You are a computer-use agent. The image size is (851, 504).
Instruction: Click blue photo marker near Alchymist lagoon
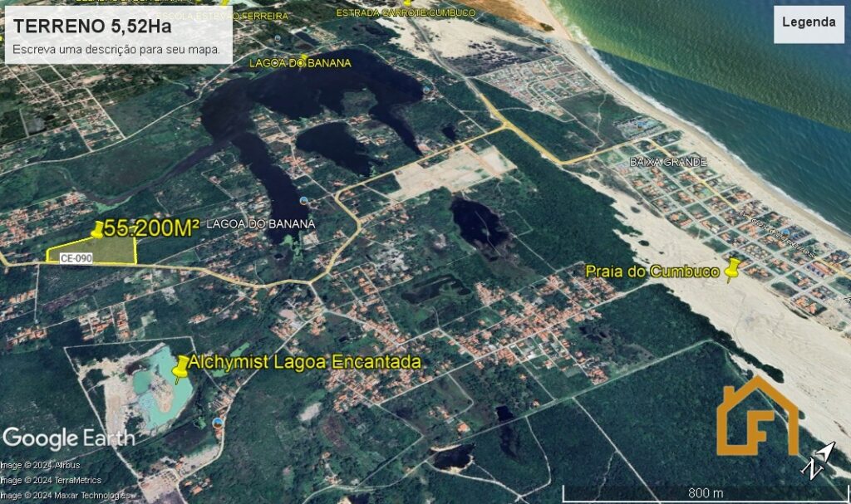point(219,422)
